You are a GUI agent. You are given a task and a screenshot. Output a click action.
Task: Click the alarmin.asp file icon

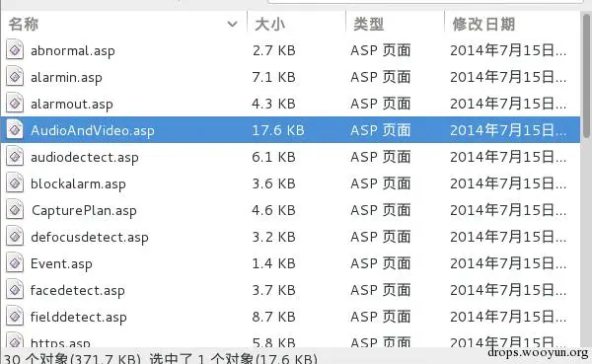point(15,77)
